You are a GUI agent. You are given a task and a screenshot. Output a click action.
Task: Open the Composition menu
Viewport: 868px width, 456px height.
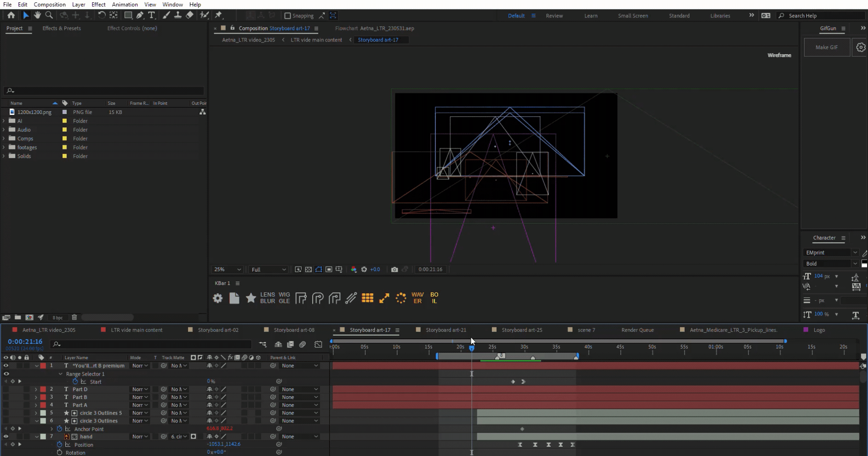pos(50,5)
